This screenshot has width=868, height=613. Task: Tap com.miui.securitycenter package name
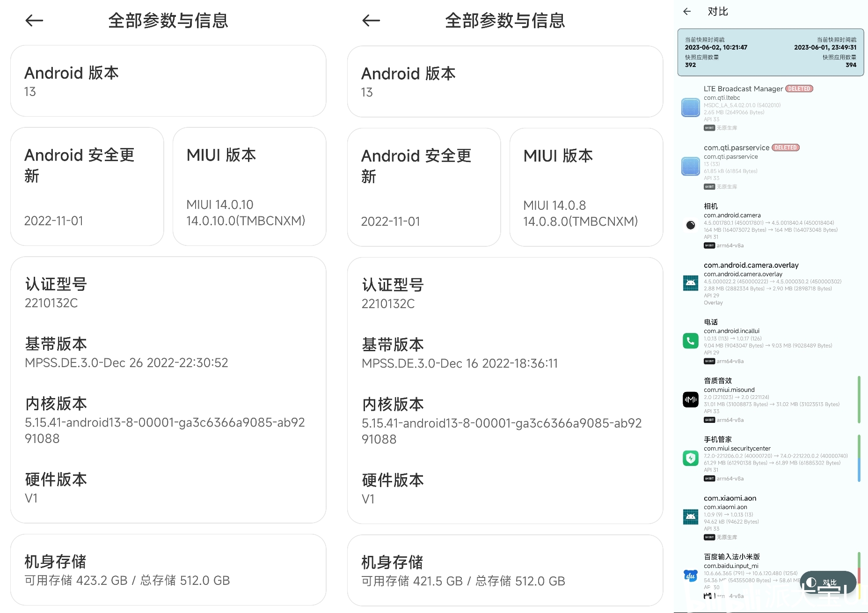coord(737,449)
